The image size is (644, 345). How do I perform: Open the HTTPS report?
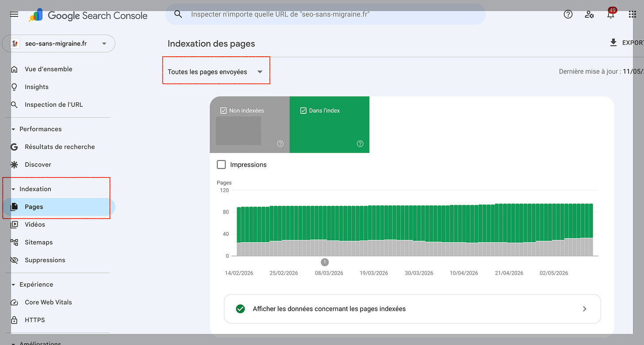(x=35, y=320)
